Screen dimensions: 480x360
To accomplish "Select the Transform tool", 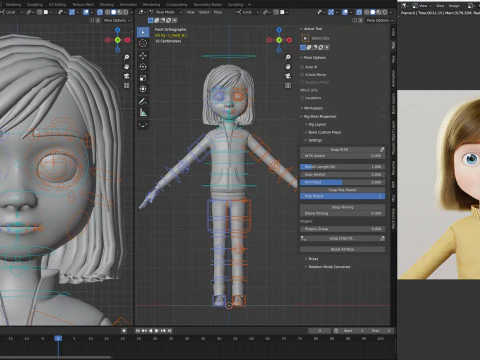I will pyautogui.click(x=143, y=89).
